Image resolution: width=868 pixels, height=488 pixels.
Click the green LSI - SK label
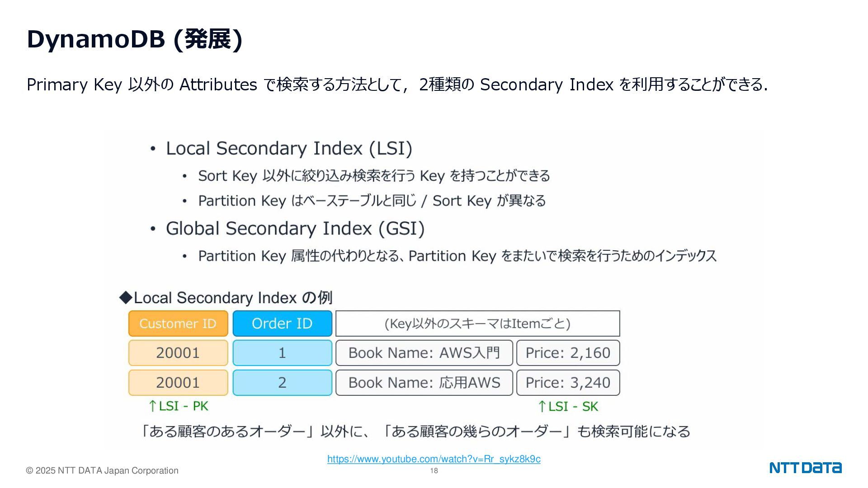tap(568, 407)
